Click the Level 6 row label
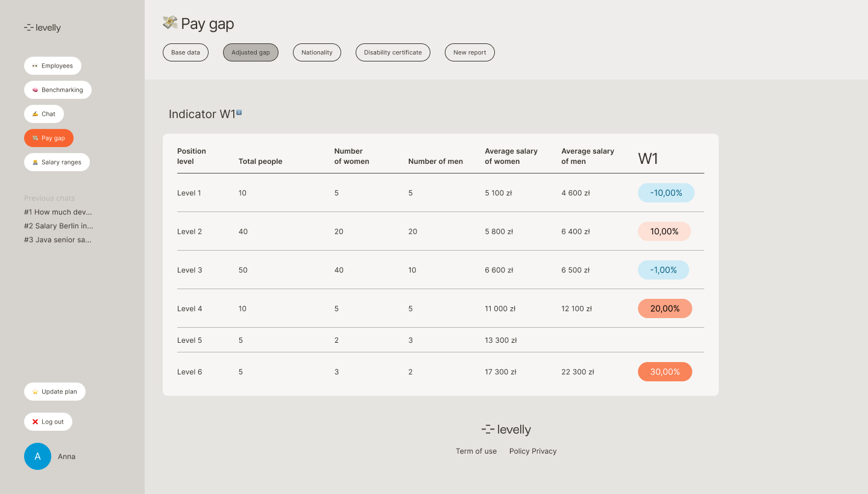This screenshot has width=868, height=494. (189, 372)
